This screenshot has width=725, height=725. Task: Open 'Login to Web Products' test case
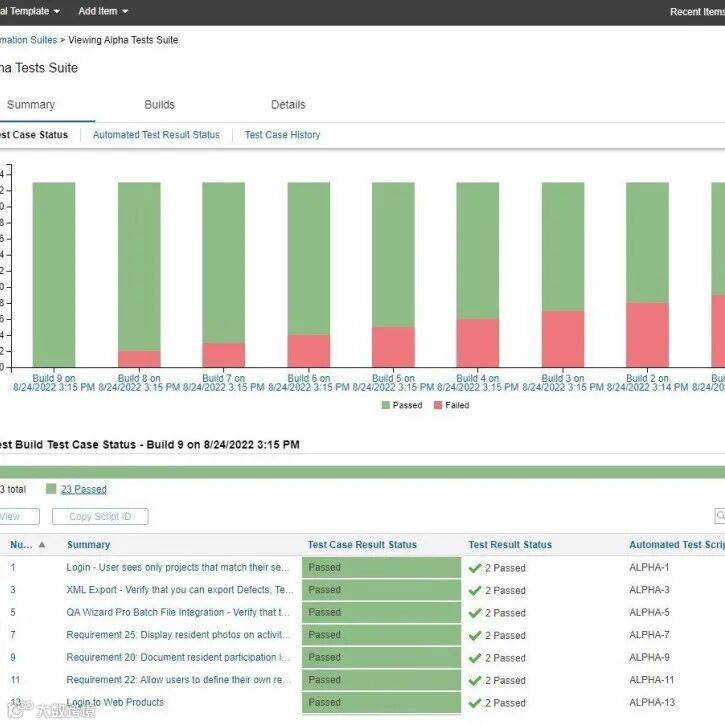(115, 702)
